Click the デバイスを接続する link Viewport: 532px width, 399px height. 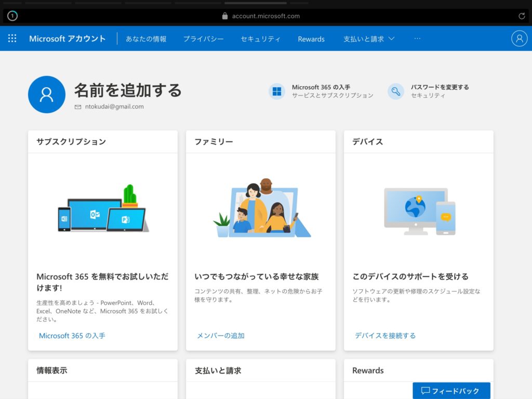click(x=385, y=336)
